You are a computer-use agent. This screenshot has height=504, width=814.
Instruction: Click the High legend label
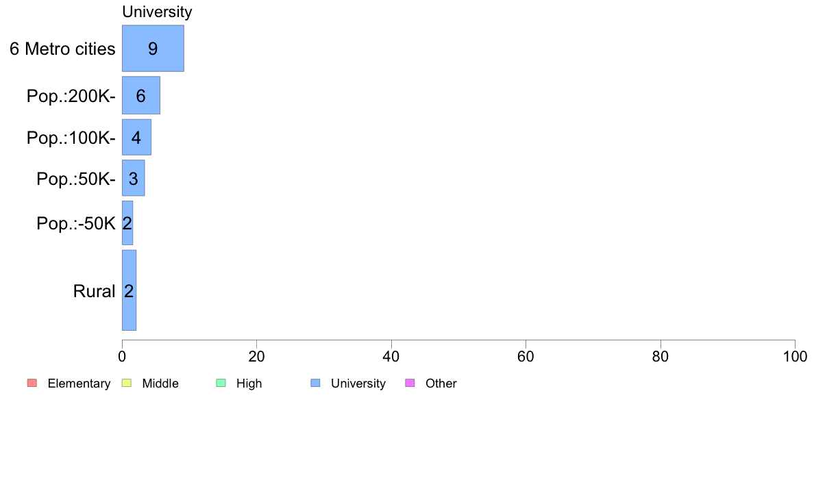tap(249, 383)
